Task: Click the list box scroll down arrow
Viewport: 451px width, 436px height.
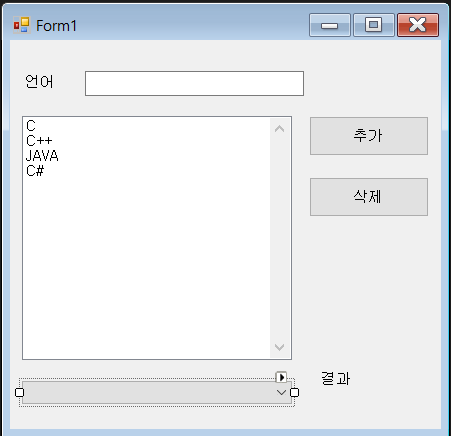Action: click(x=279, y=347)
